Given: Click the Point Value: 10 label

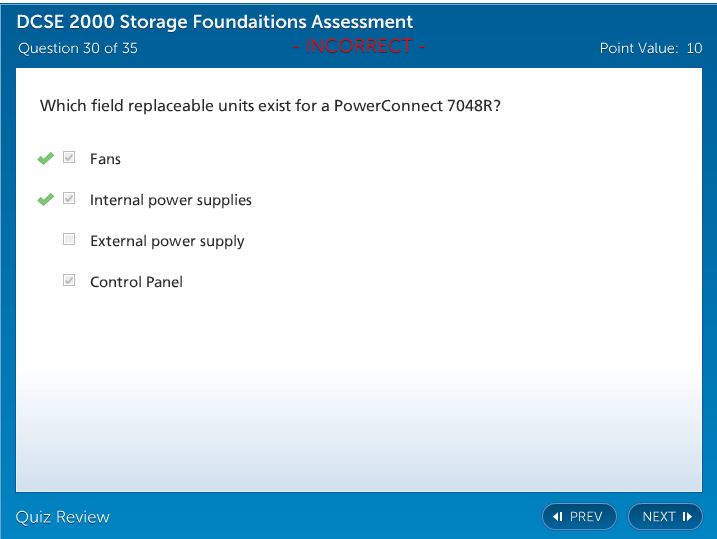Looking at the screenshot, I should (650, 48).
